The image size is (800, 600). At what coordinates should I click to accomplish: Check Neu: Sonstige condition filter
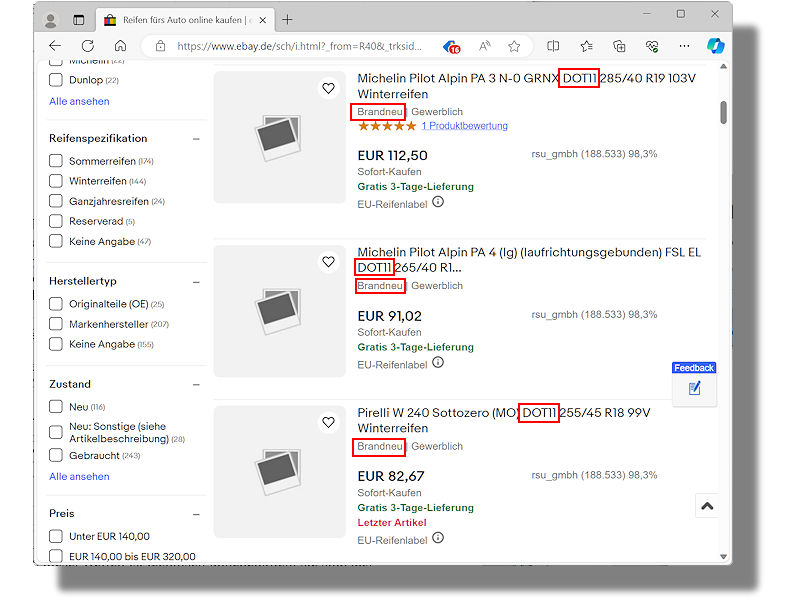pyautogui.click(x=56, y=432)
